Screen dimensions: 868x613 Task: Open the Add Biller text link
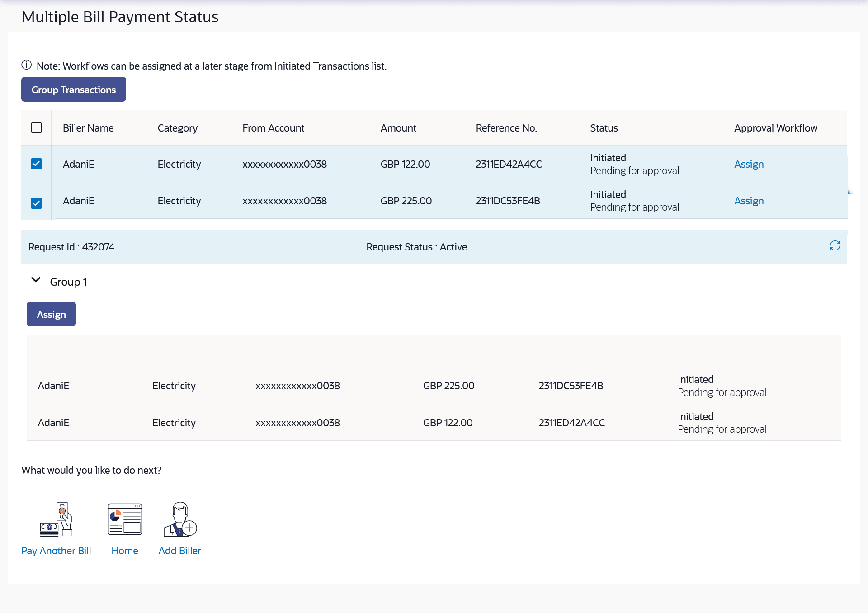(179, 551)
